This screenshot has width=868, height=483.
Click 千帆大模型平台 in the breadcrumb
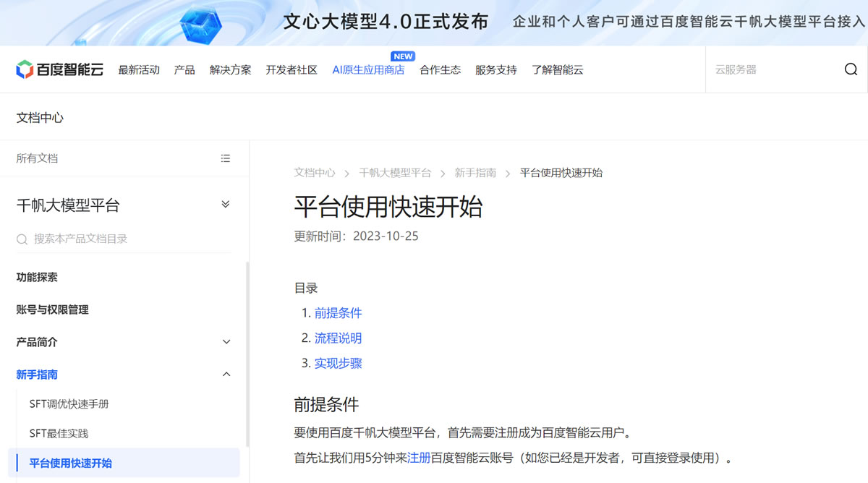[395, 173]
